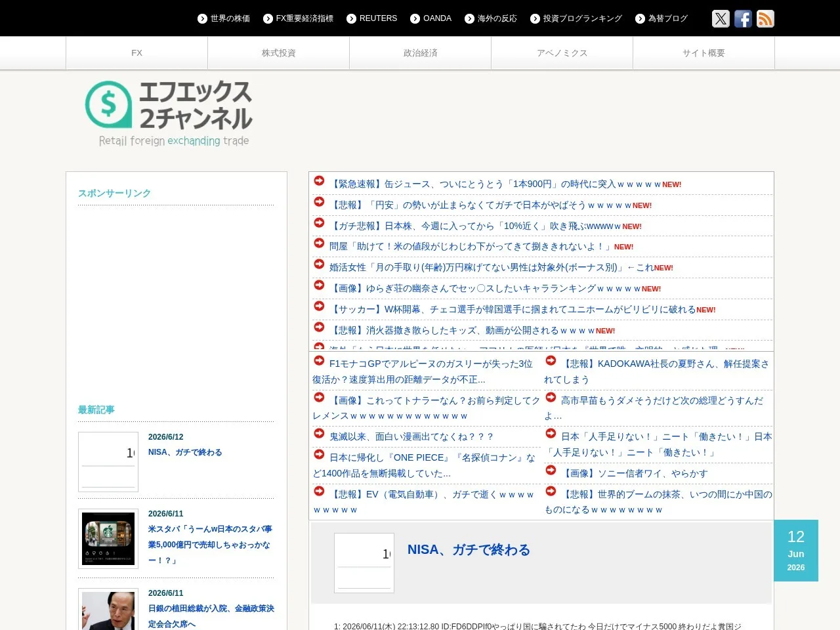Click sidebar 植田総裁 portrait thumbnail
This screenshot has height=630, width=840.
point(108,610)
